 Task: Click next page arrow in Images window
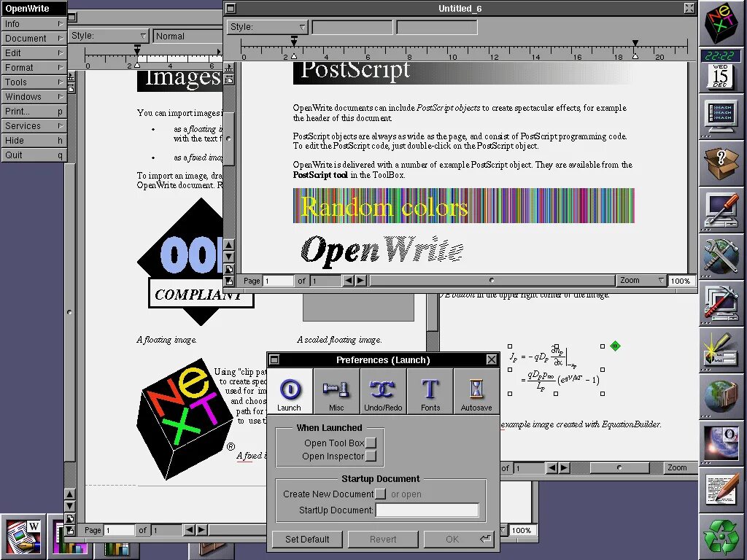[201, 529]
